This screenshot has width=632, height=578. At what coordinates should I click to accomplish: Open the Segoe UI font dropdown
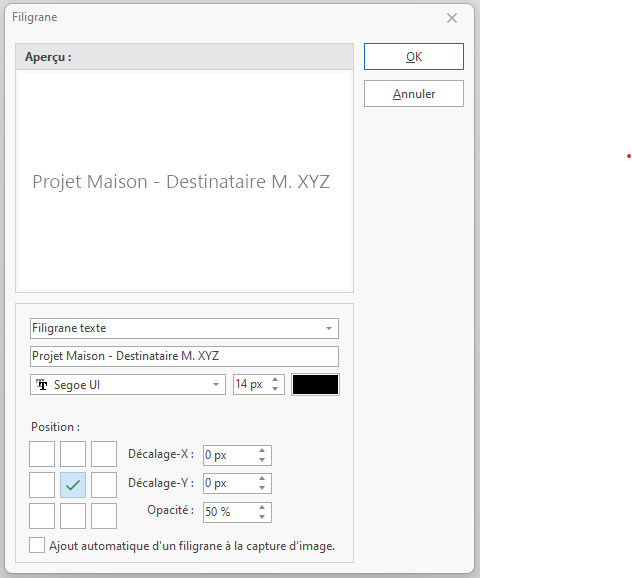click(x=128, y=385)
